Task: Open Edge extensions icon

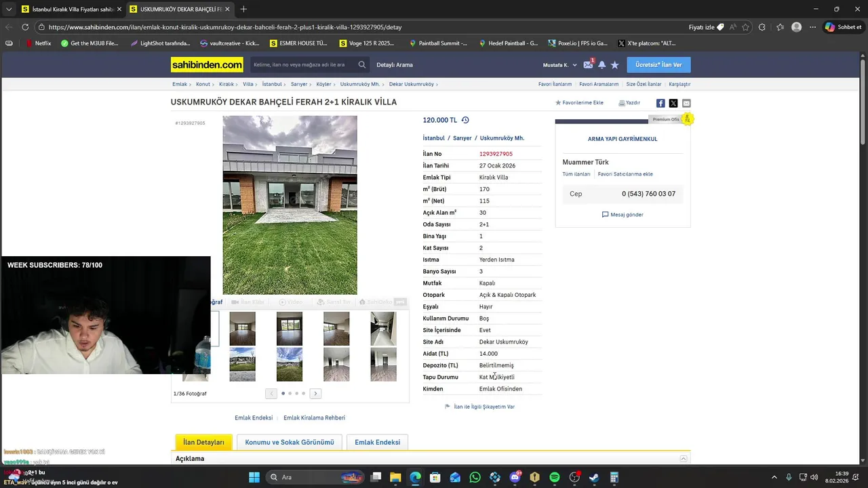Action: [x=762, y=27]
